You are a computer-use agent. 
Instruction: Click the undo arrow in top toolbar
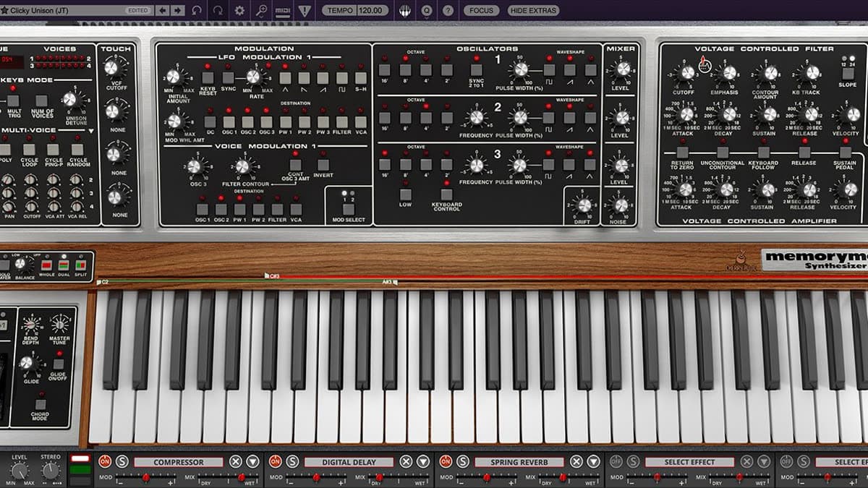click(x=197, y=11)
